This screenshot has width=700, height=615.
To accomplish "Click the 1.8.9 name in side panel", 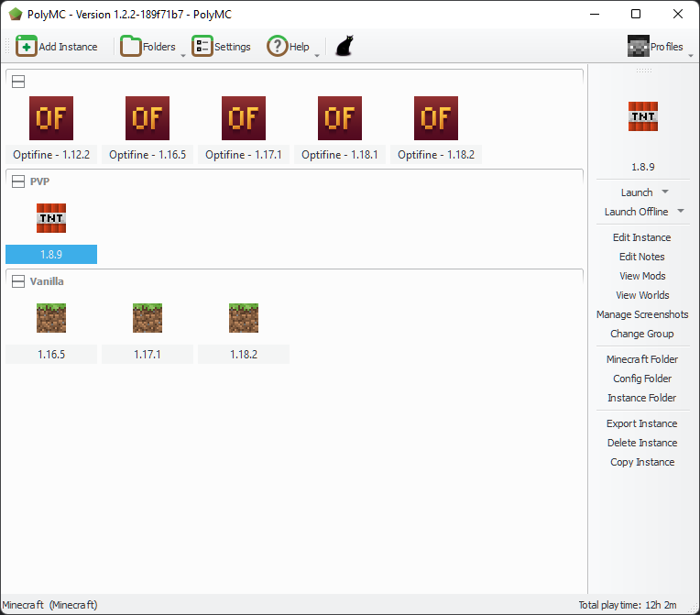I will [643, 167].
